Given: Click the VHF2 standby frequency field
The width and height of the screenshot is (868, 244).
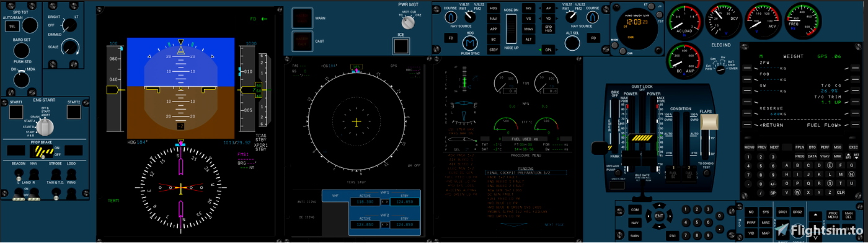Looking at the screenshot, I should [405, 224].
